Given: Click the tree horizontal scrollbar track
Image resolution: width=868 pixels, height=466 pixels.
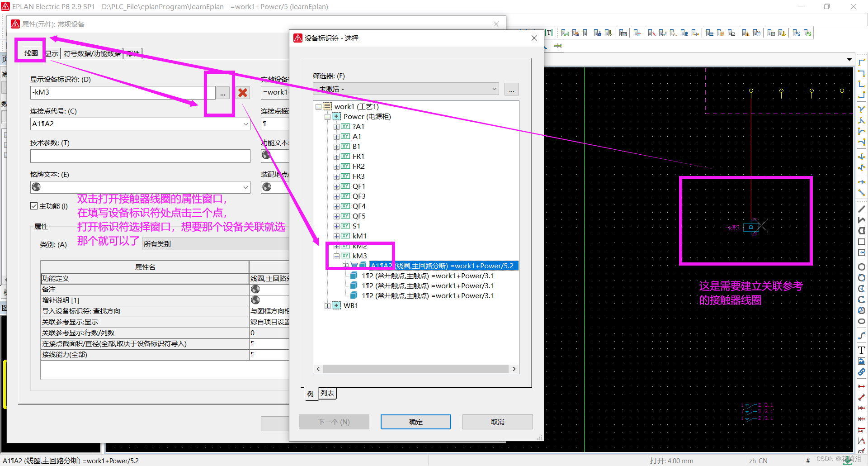Looking at the screenshot, I should (416, 369).
